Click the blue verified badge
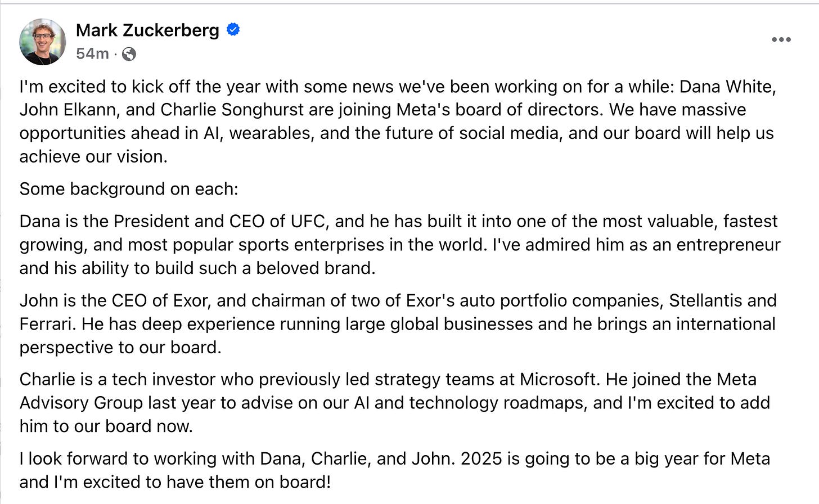819x504 pixels. [x=232, y=30]
